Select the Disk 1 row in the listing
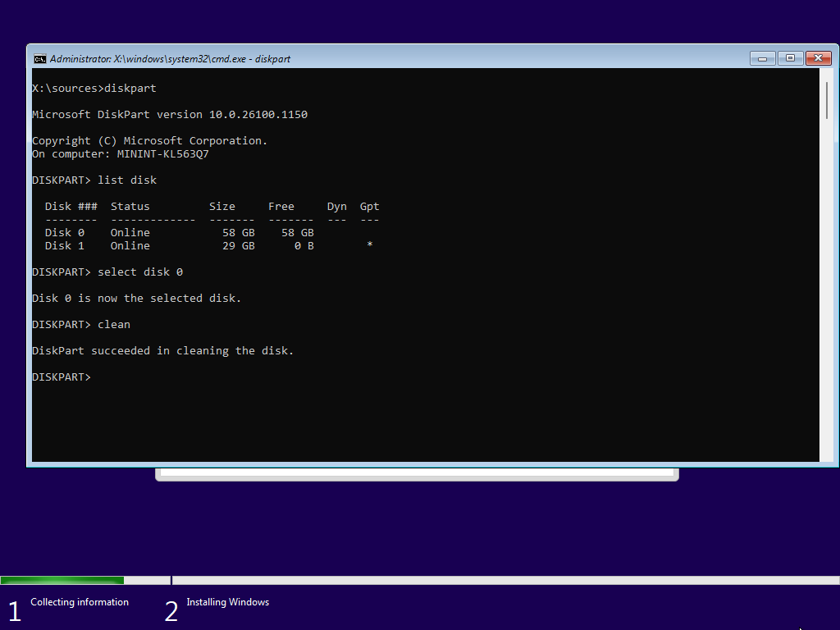The image size is (840, 630). pyautogui.click(x=208, y=246)
